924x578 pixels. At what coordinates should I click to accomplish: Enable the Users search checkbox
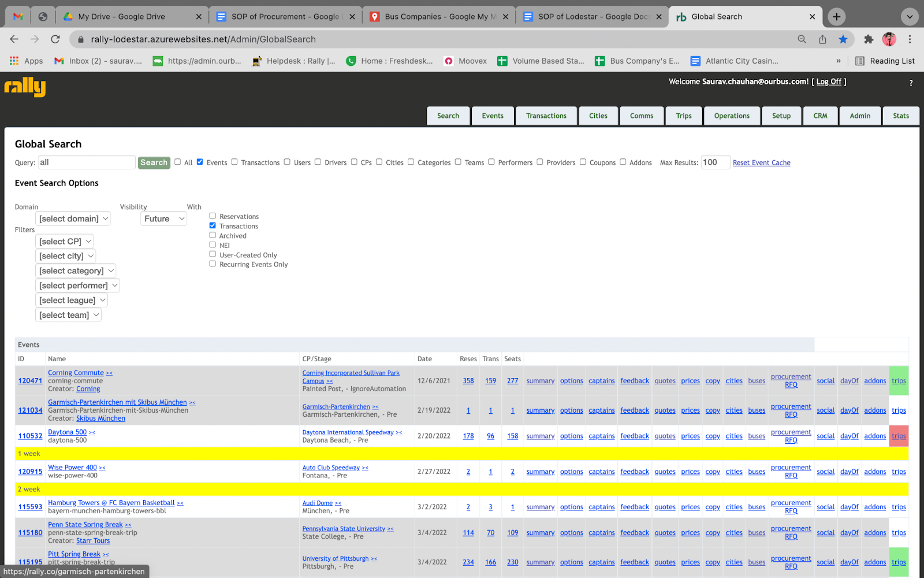click(x=287, y=162)
